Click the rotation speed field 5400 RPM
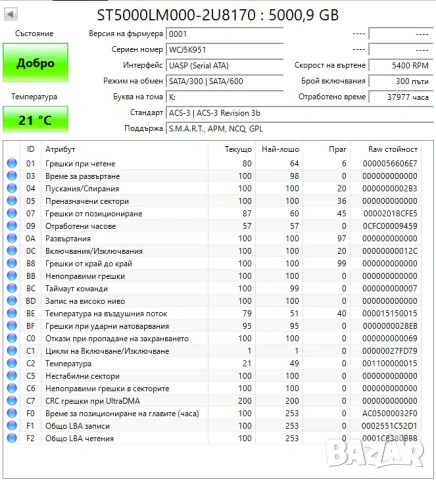Screen dimensions: 436x480 point(401,65)
